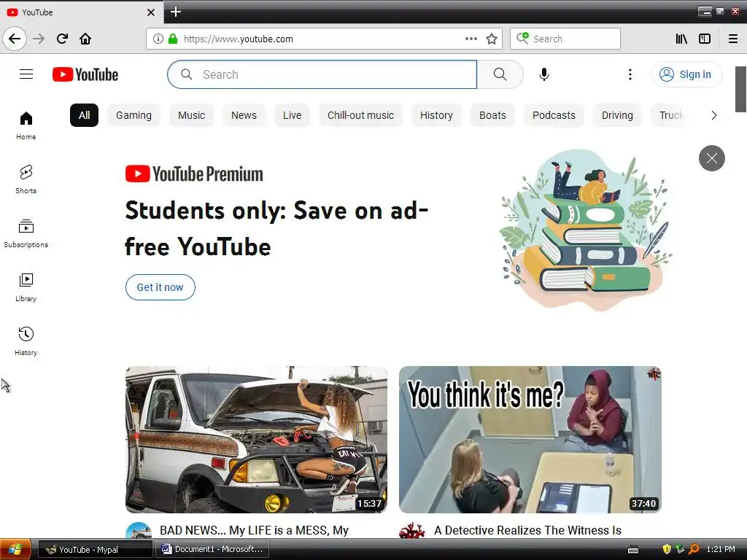Open the van repair video thumbnail
The height and width of the screenshot is (560, 747).
(x=256, y=440)
